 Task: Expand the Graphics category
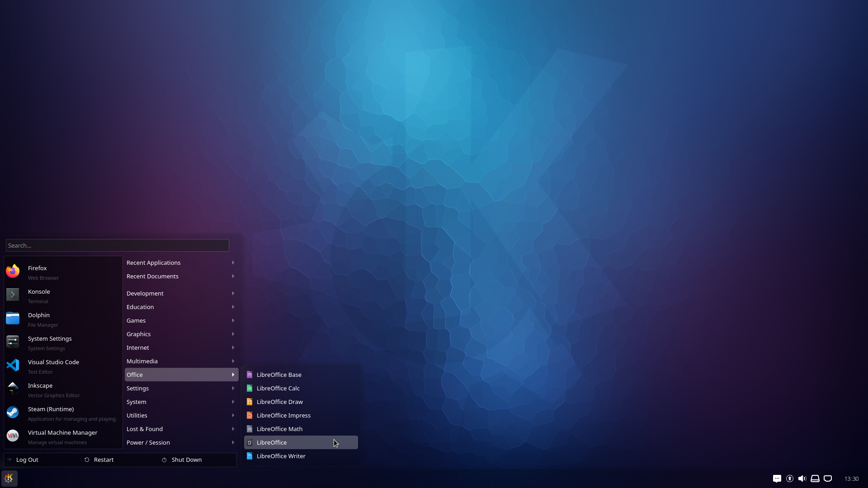(x=181, y=334)
